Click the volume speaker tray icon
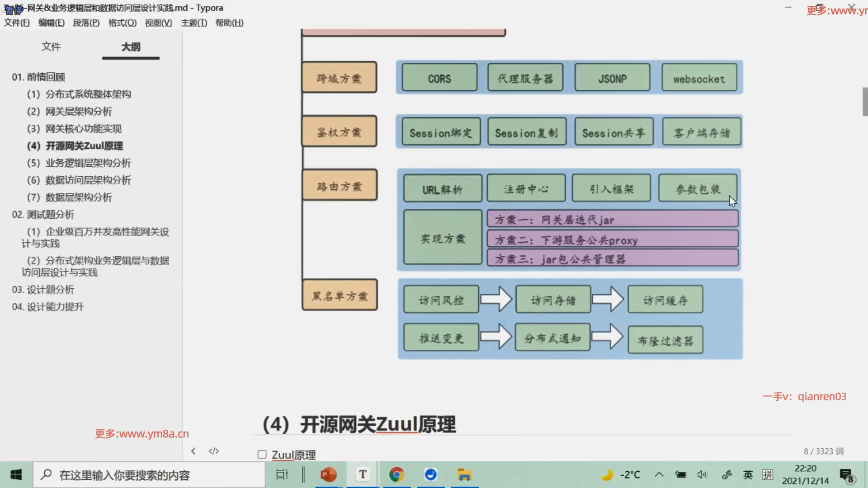Viewport: 868px width, 488px height. 702,474
